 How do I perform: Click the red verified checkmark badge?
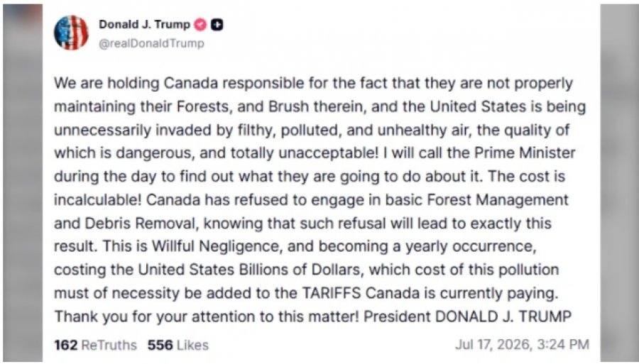point(200,25)
